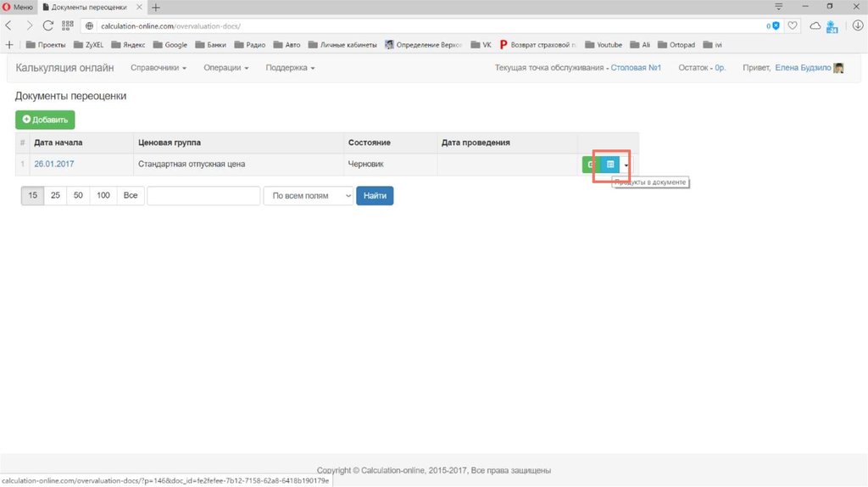Click the heart bookmark icon in address bar
This screenshot has width=868, height=487.
(793, 25)
